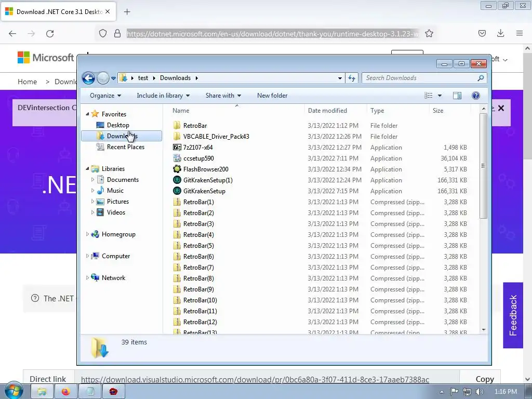Viewport: 532px width, 399px height.
Task: Open the Feedback side tab
Action: (513, 315)
